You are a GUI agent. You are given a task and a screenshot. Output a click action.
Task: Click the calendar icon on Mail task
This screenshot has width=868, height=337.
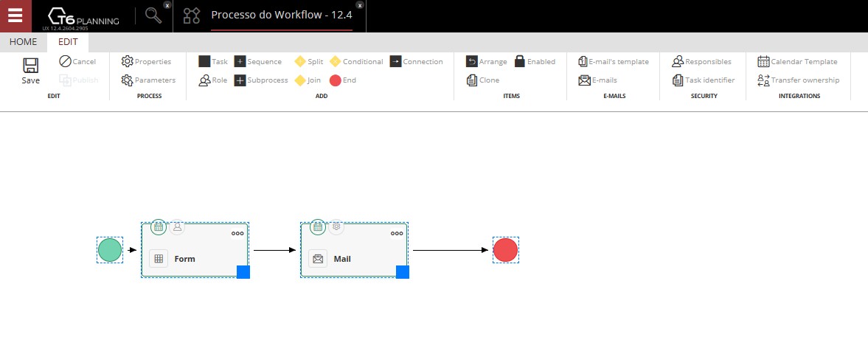click(x=318, y=227)
